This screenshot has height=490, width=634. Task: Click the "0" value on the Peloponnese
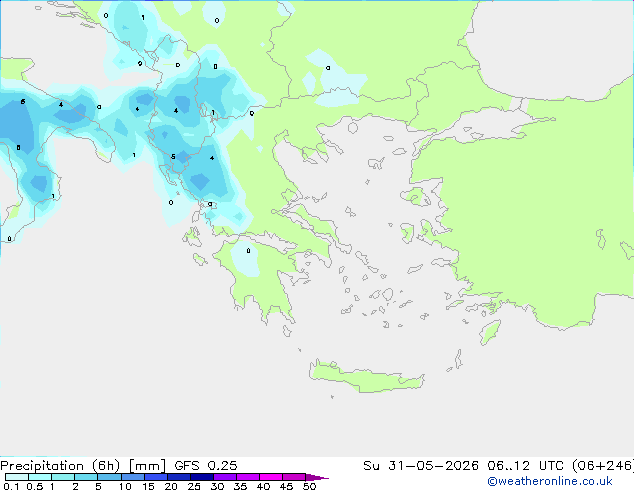tap(248, 251)
